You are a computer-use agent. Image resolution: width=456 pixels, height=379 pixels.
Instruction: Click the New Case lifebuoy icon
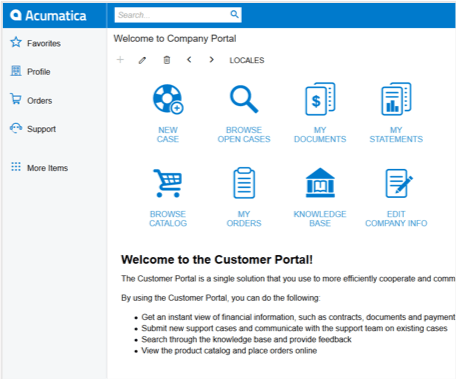[168, 99]
